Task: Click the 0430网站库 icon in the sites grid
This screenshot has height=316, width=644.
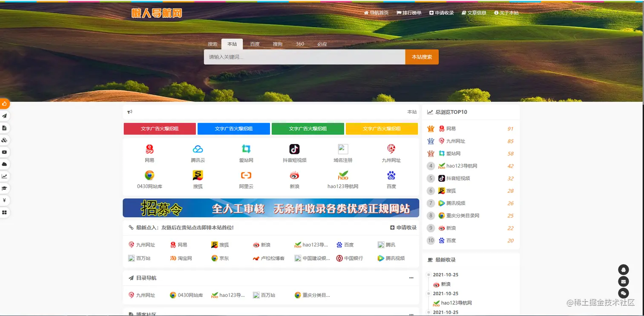Action: tap(149, 175)
